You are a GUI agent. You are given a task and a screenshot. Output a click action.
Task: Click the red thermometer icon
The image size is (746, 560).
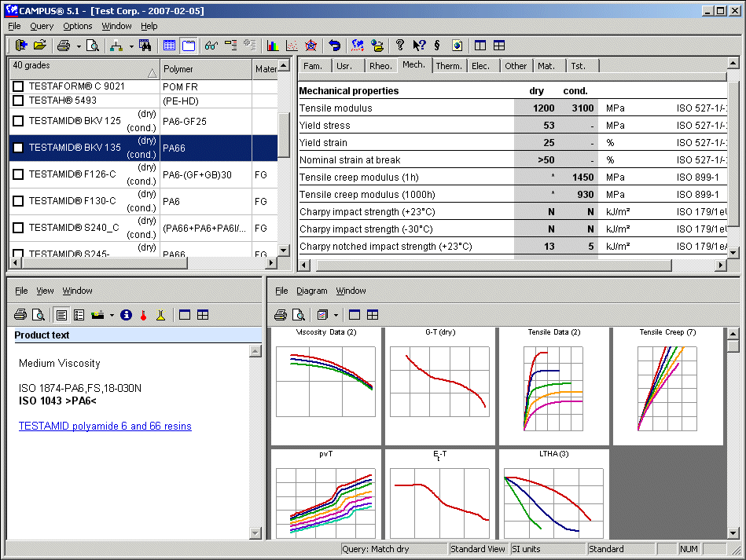click(143, 315)
